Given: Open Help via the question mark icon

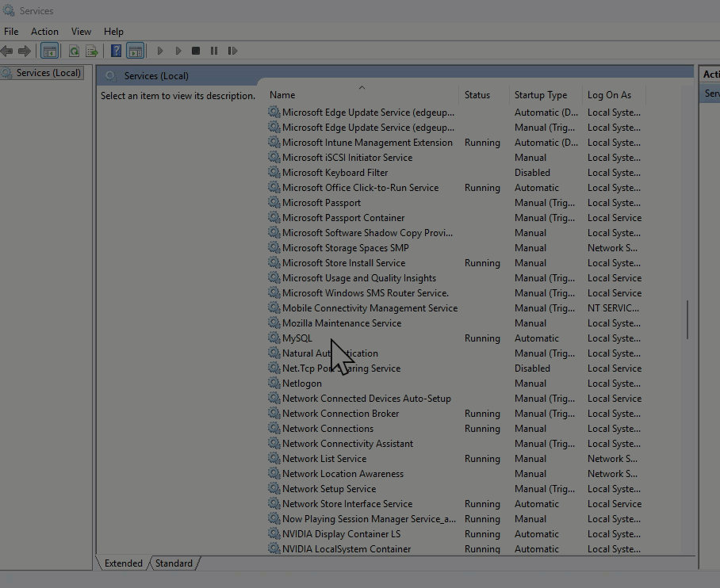Looking at the screenshot, I should click(117, 51).
